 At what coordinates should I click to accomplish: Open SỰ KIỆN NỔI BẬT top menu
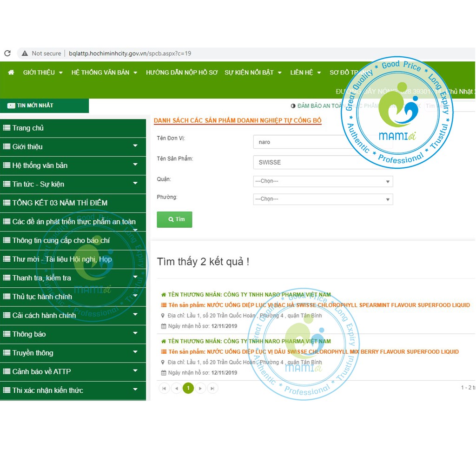(x=253, y=73)
